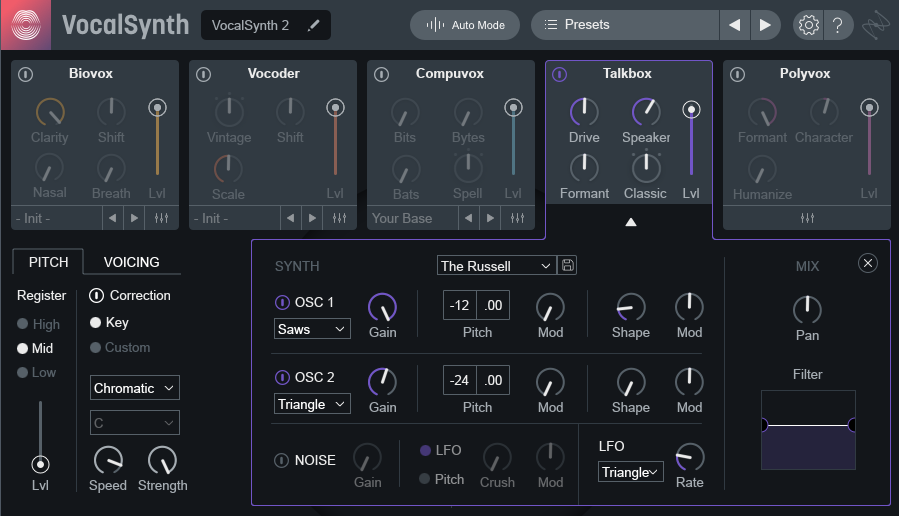899x516 pixels.
Task: Open OSC 2 Triangle waveform dropdown
Action: click(x=312, y=404)
